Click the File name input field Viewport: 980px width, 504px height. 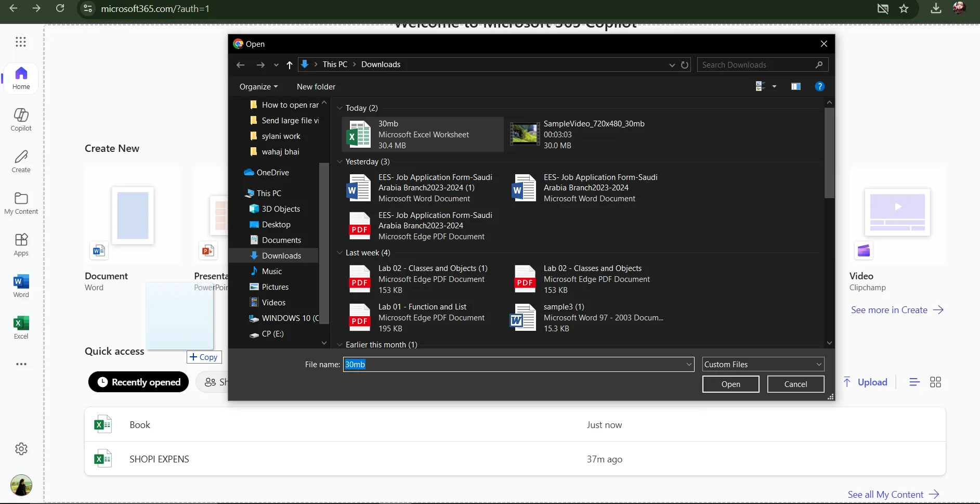point(518,365)
